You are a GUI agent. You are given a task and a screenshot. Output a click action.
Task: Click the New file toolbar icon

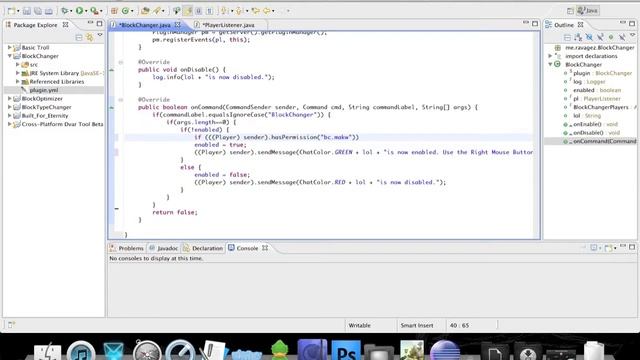point(11,11)
